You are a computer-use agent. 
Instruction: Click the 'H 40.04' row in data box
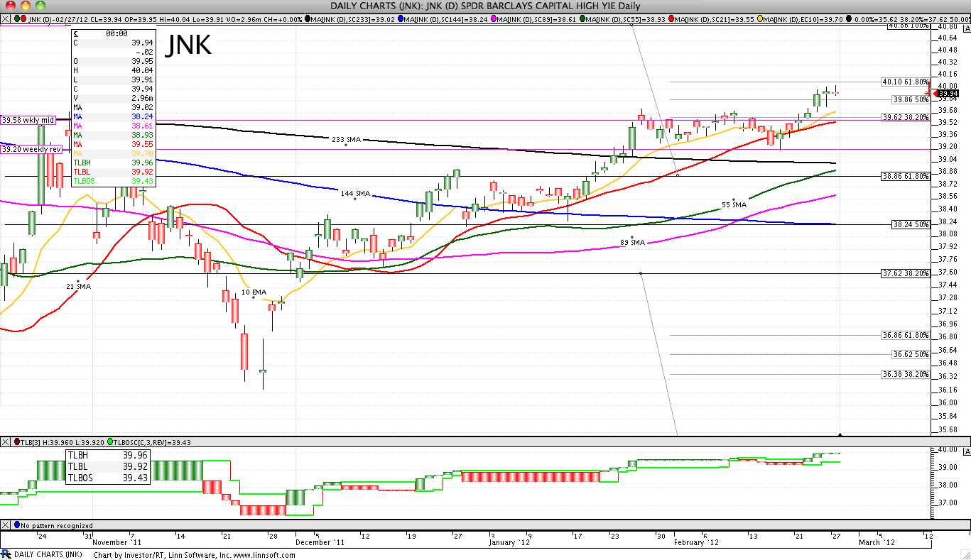(113, 70)
